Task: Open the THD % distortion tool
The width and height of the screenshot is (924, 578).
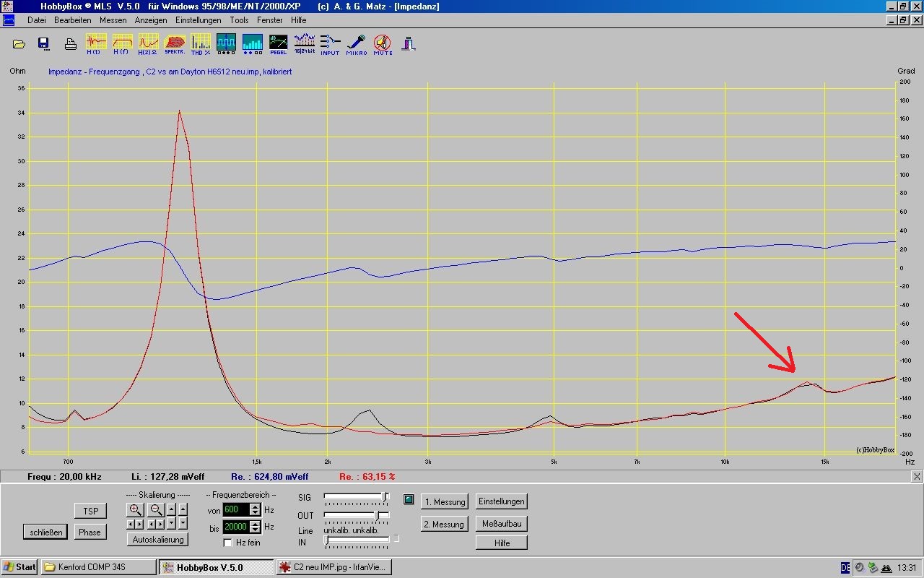Action: (200, 43)
